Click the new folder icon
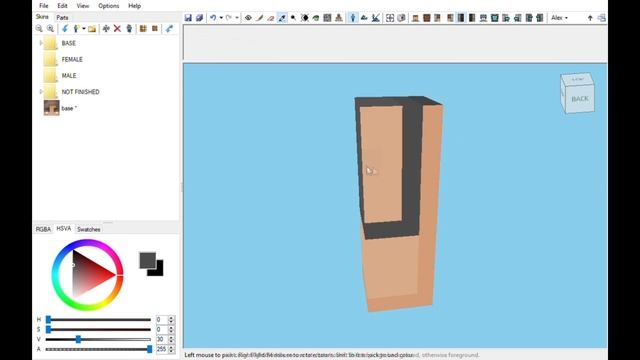Screen dimensions: 640x360 coord(92,29)
